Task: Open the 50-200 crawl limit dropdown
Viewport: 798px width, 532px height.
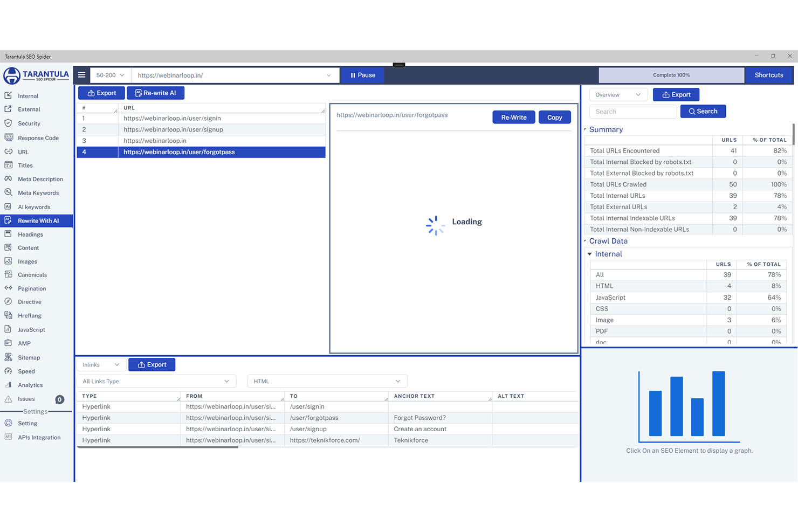Action: pos(111,75)
